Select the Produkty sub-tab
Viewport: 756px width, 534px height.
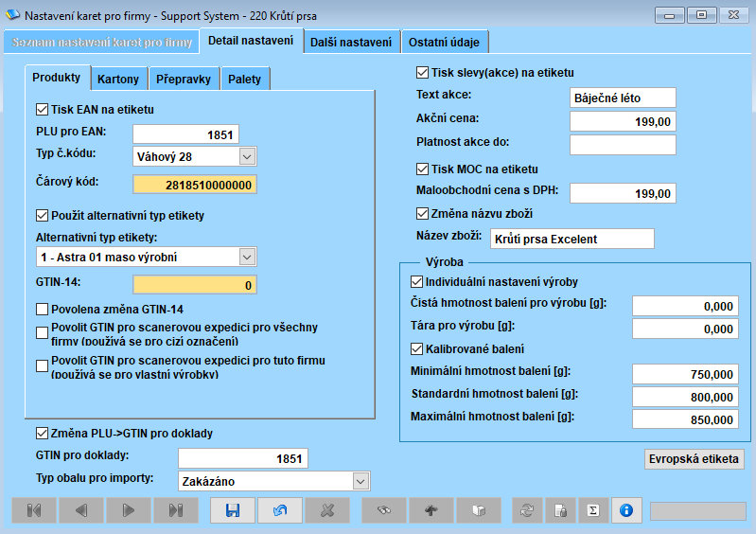click(x=57, y=78)
